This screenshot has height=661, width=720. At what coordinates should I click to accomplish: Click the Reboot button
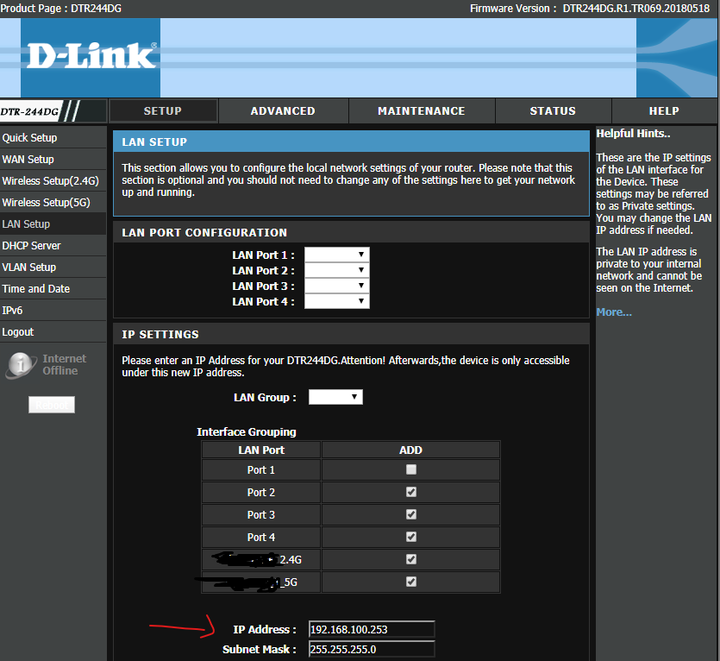pyautogui.click(x=52, y=405)
